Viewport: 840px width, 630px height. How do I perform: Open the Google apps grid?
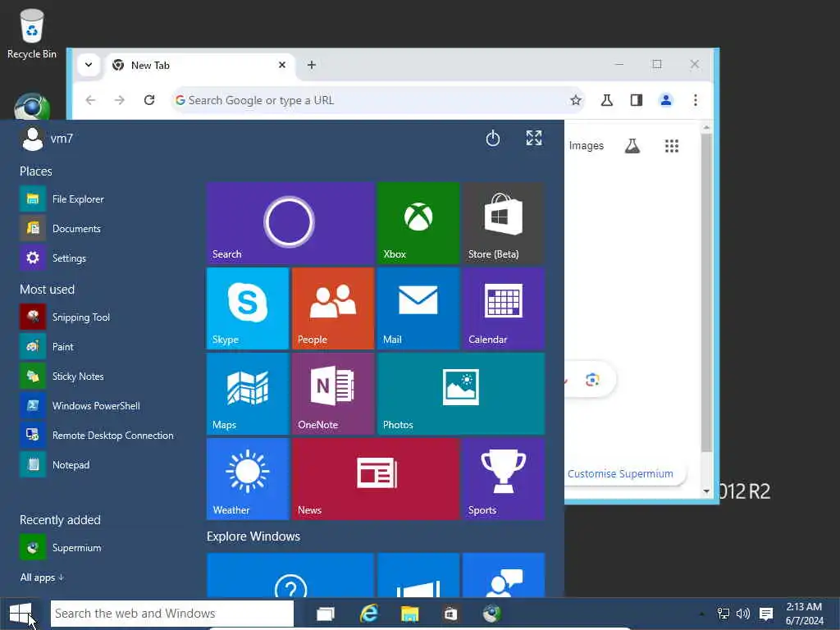[x=671, y=146]
